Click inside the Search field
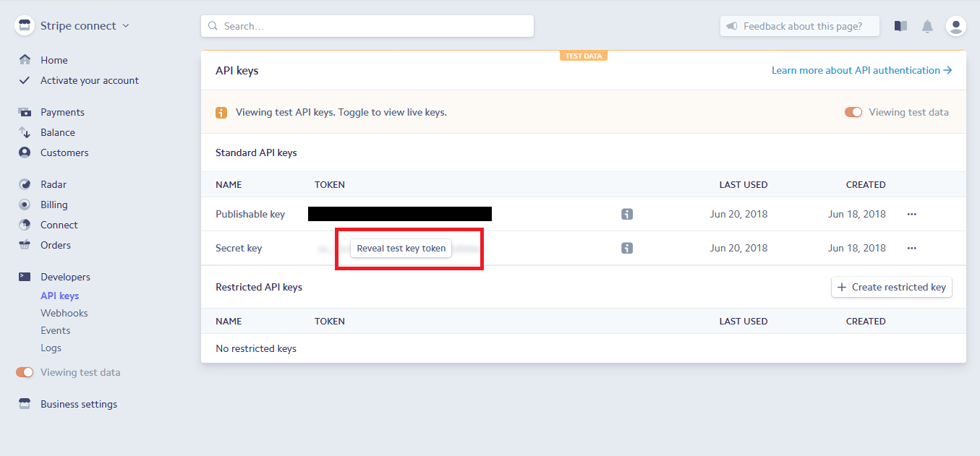Screen dimensions: 980x456 click(367, 25)
